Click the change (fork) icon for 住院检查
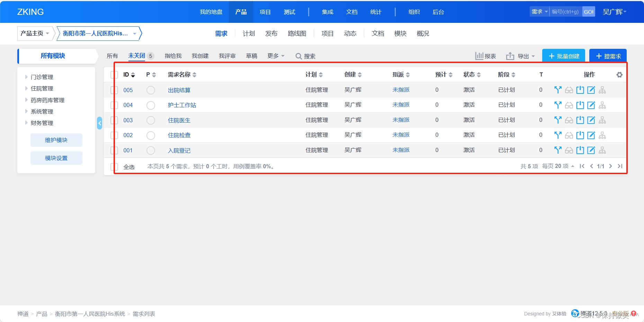This screenshot has width=644, height=322. pos(557,135)
